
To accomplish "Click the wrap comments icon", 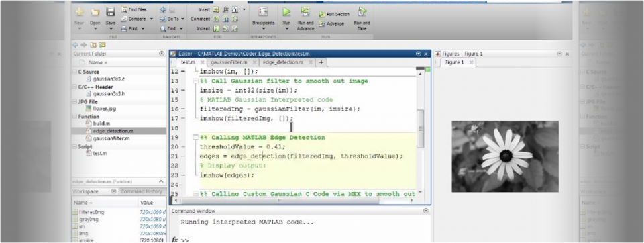I will (x=235, y=19).
